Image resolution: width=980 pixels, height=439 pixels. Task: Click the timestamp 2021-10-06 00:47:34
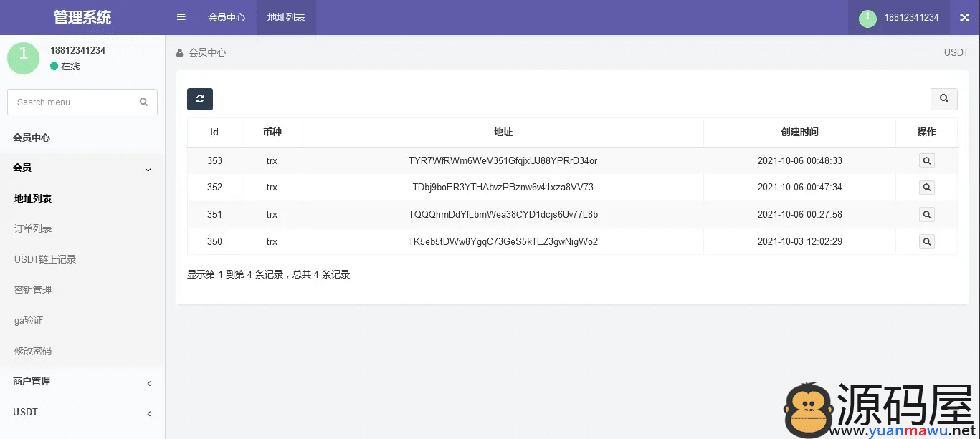[800, 188]
